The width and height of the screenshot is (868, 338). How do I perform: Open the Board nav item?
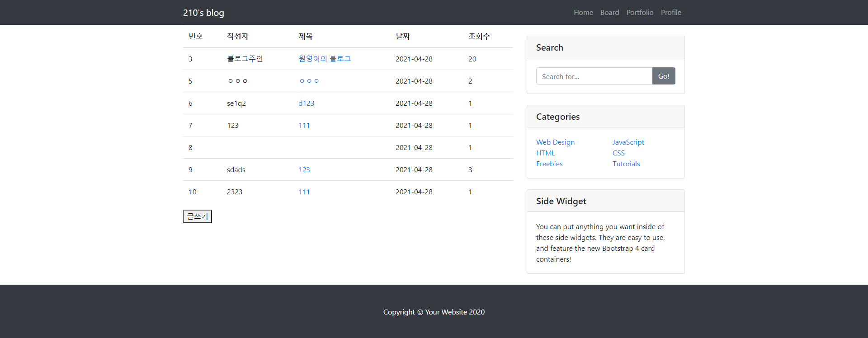[x=609, y=13]
